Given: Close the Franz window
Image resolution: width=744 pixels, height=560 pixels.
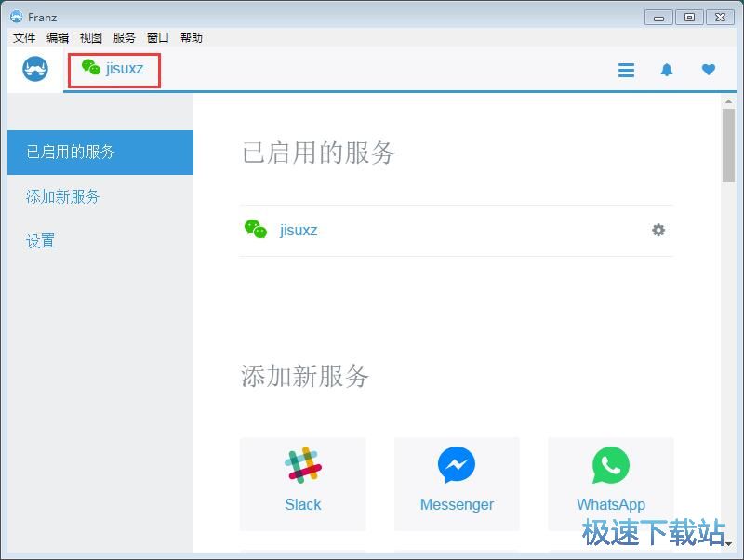Looking at the screenshot, I should click(x=720, y=18).
